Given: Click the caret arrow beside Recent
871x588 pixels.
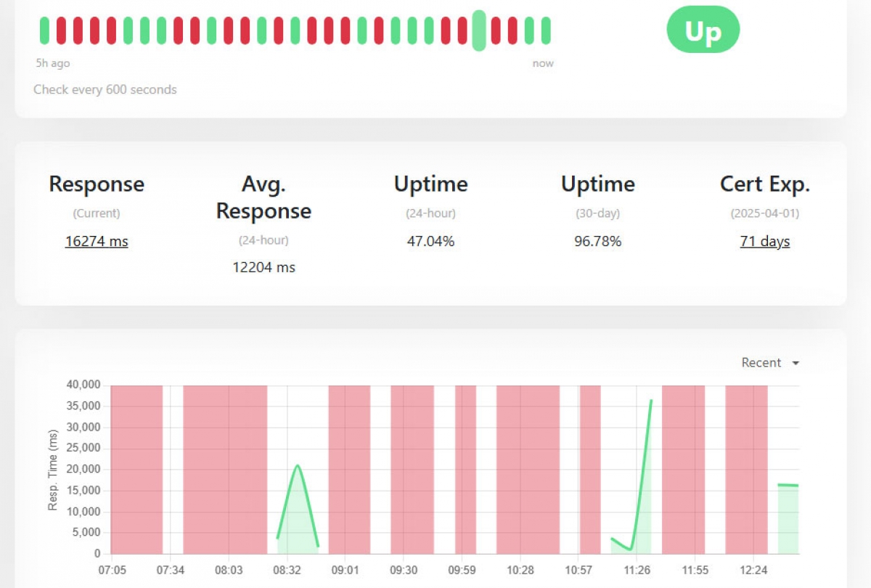Looking at the screenshot, I should pyautogui.click(x=796, y=363).
